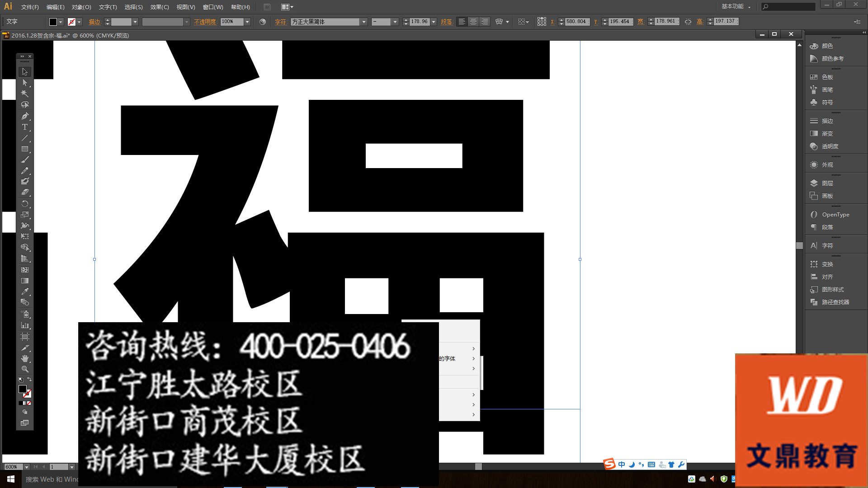Open the 基本功能 workspace switcher
Image resolution: width=868 pixels, height=488 pixels.
pos(736,6)
